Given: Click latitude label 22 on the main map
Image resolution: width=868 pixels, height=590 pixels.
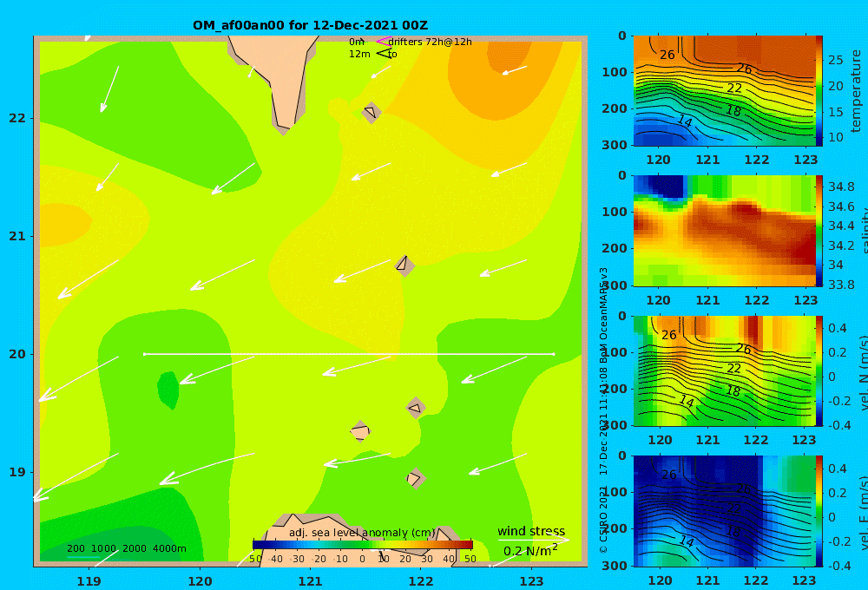Looking at the screenshot, I should tap(17, 118).
